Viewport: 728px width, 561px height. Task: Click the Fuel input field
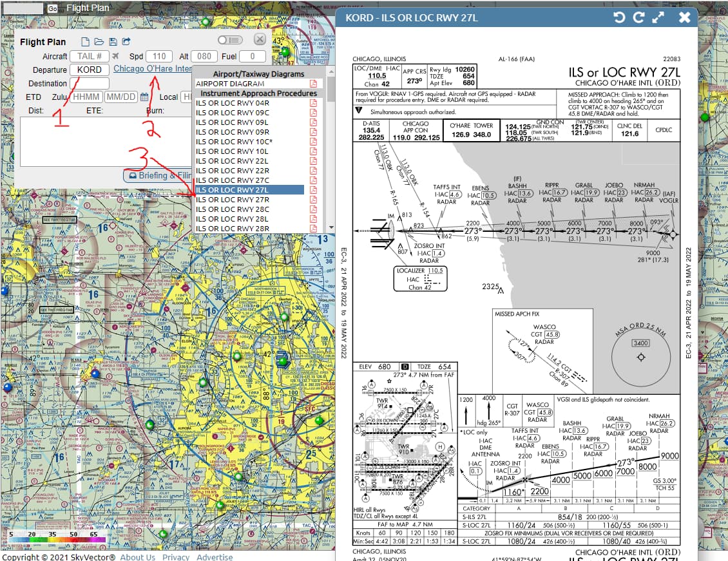[252, 56]
